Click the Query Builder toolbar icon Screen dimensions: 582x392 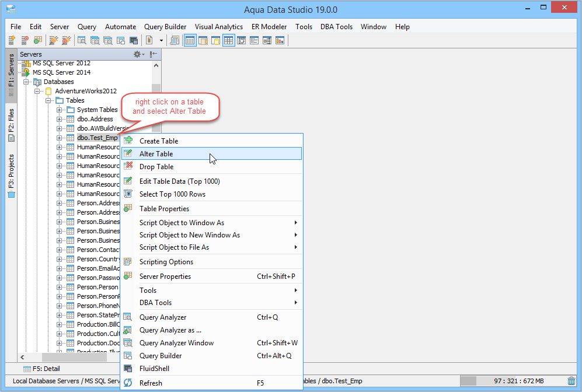click(x=121, y=40)
